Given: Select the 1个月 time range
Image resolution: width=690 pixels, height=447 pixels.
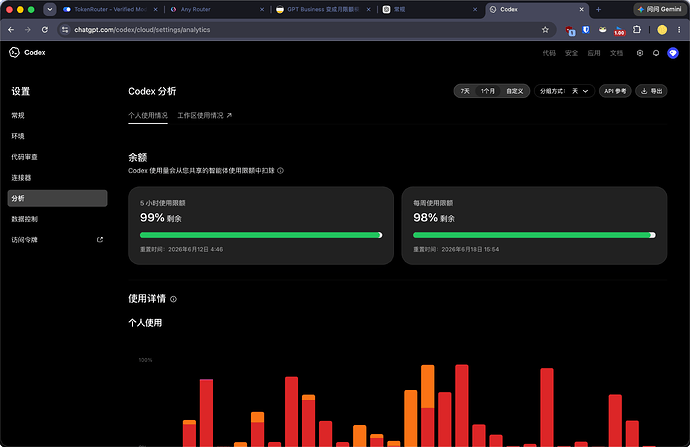Looking at the screenshot, I should tap(488, 91).
